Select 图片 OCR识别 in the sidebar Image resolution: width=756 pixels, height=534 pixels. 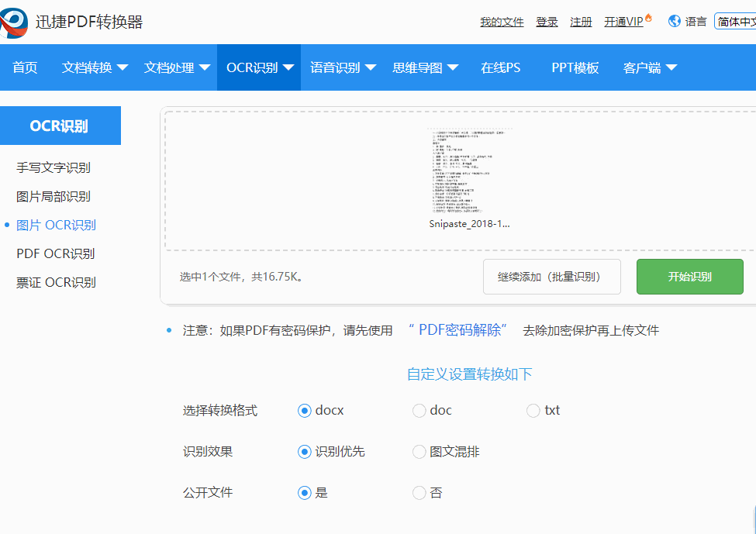56,225
